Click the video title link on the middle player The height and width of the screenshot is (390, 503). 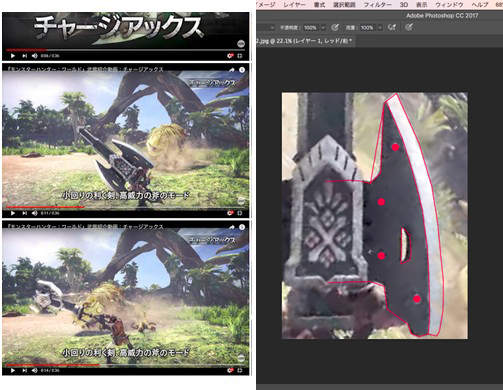point(85,69)
